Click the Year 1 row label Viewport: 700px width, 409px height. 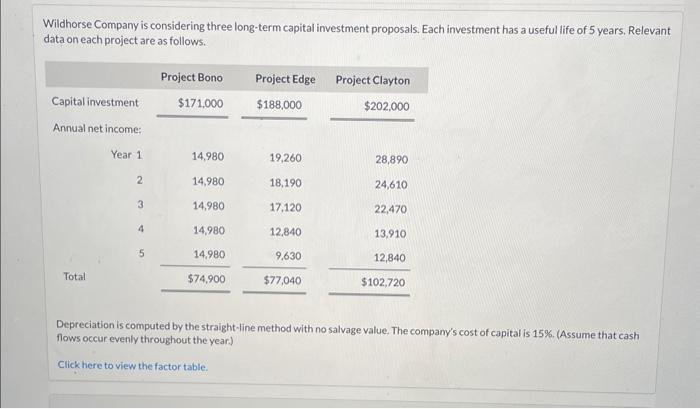(x=126, y=154)
